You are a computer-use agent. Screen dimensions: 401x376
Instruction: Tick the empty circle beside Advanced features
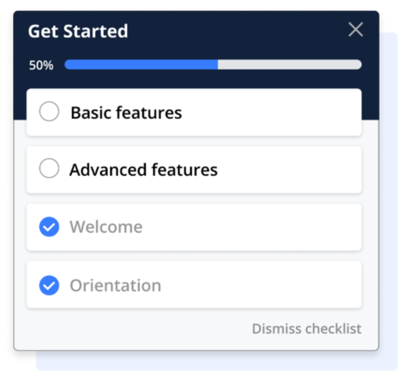(x=49, y=168)
